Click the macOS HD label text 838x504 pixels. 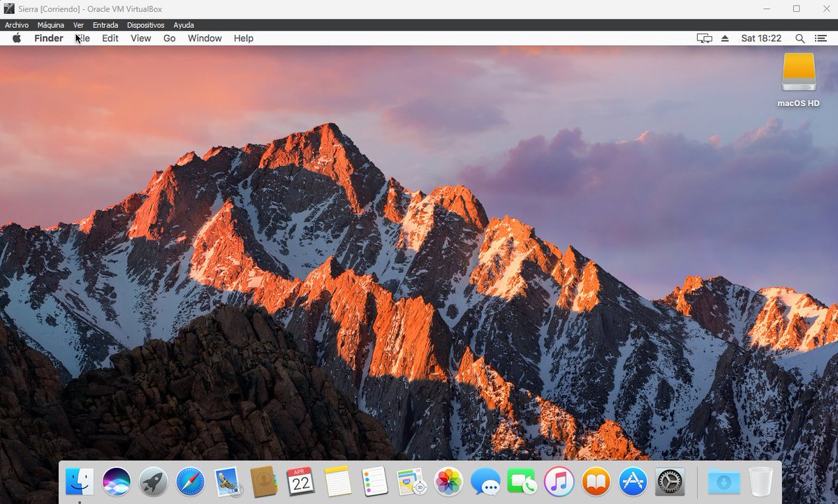798,103
